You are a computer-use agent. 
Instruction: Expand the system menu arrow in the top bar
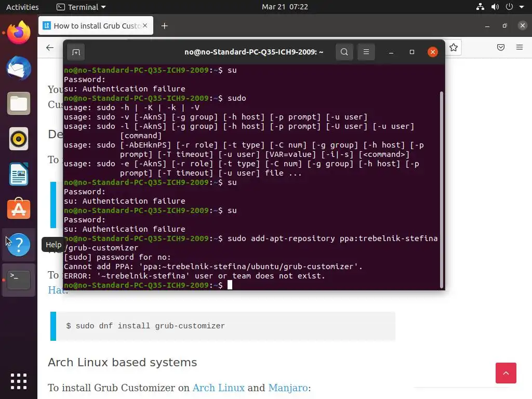click(522, 7)
